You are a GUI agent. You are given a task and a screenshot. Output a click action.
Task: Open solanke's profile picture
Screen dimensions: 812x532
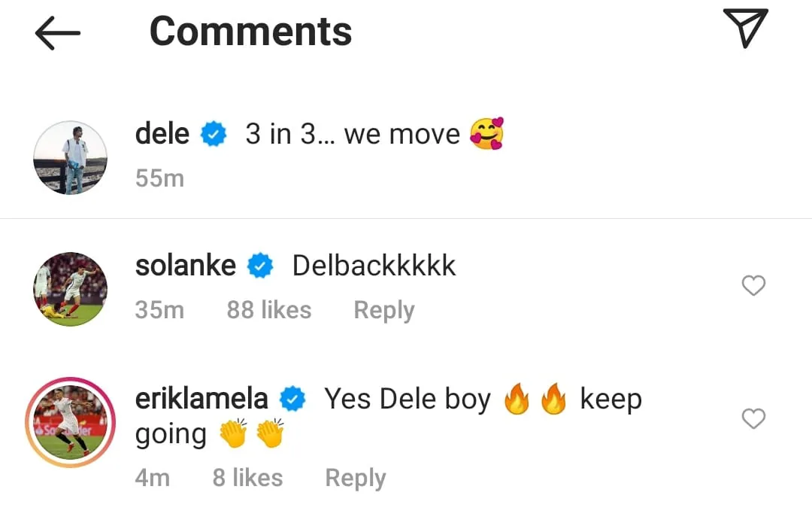pyautogui.click(x=71, y=289)
